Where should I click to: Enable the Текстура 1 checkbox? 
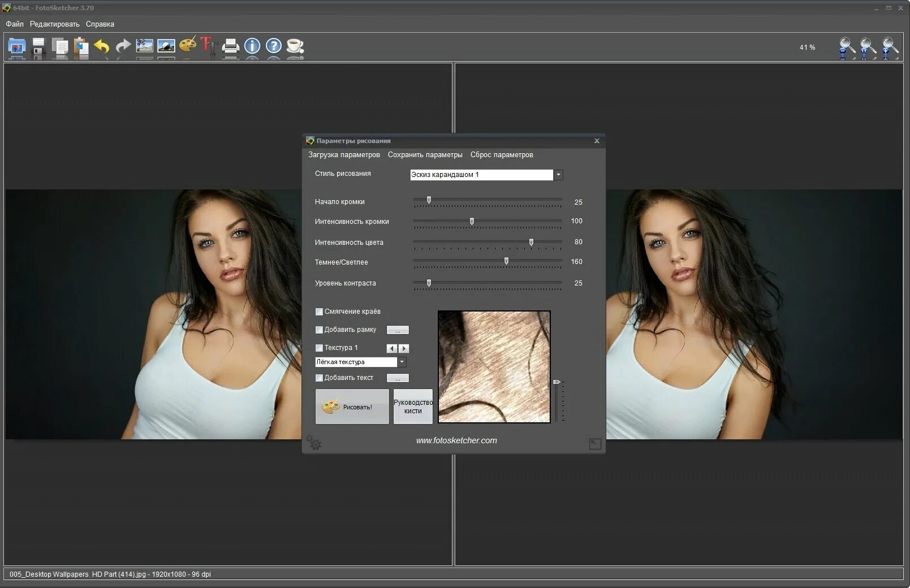coord(319,348)
